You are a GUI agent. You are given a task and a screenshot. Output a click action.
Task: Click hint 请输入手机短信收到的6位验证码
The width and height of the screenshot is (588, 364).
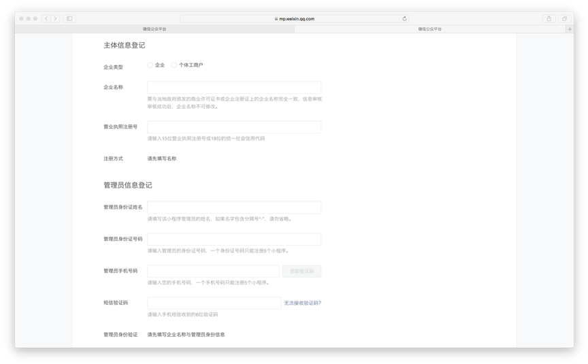[182, 314]
